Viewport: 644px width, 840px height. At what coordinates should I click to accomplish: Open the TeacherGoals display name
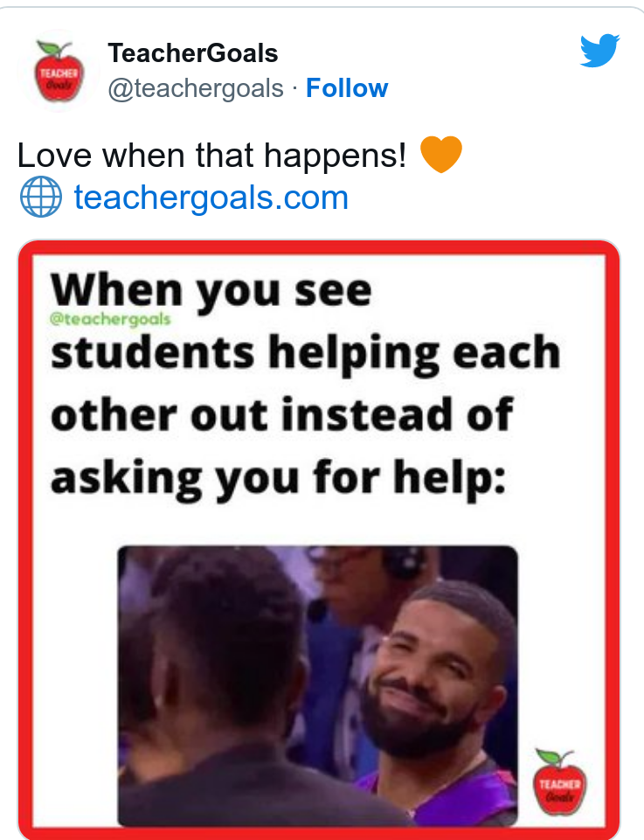pyautogui.click(x=193, y=53)
